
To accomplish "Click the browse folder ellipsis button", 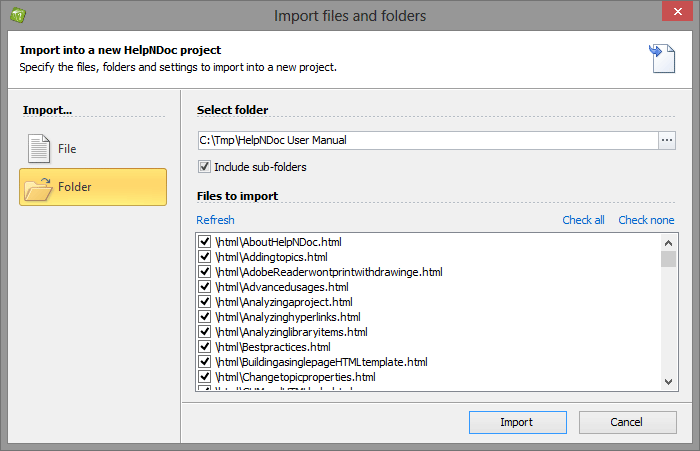I will pyautogui.click(x=667, y=140).
